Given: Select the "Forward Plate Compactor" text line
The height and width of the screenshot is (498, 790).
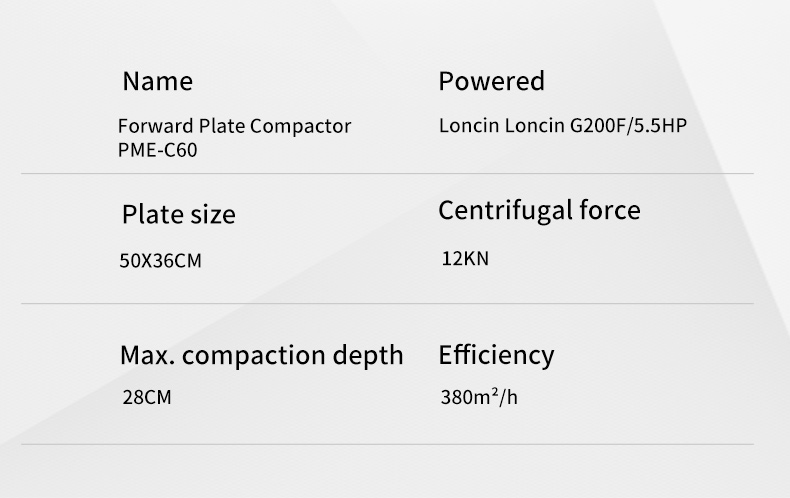Looking at the screenshot, I should click(x=234, y=127).
